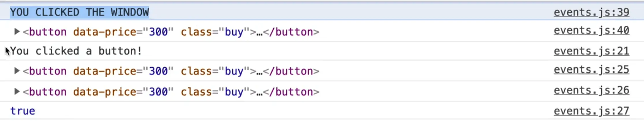The width and height of the screenshot is (644, 125).
Task: Click the "You clicked a button!" log message
Action: 76,51
